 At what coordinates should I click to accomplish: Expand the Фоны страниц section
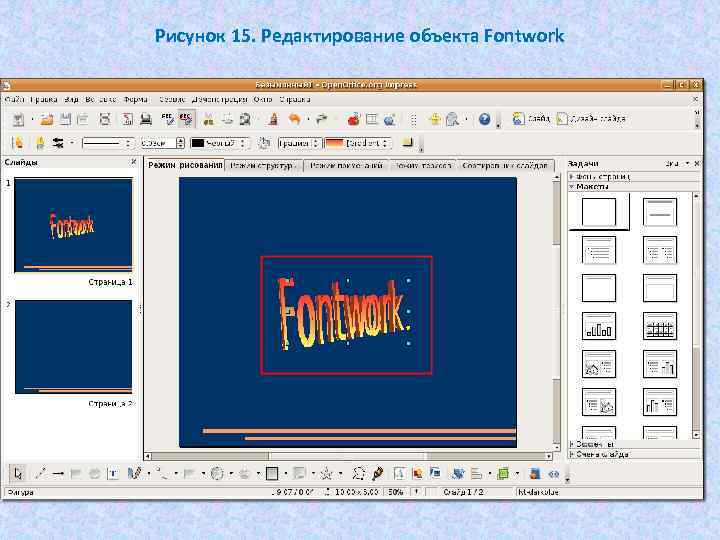pyautogui.click(x=634, y=176)
